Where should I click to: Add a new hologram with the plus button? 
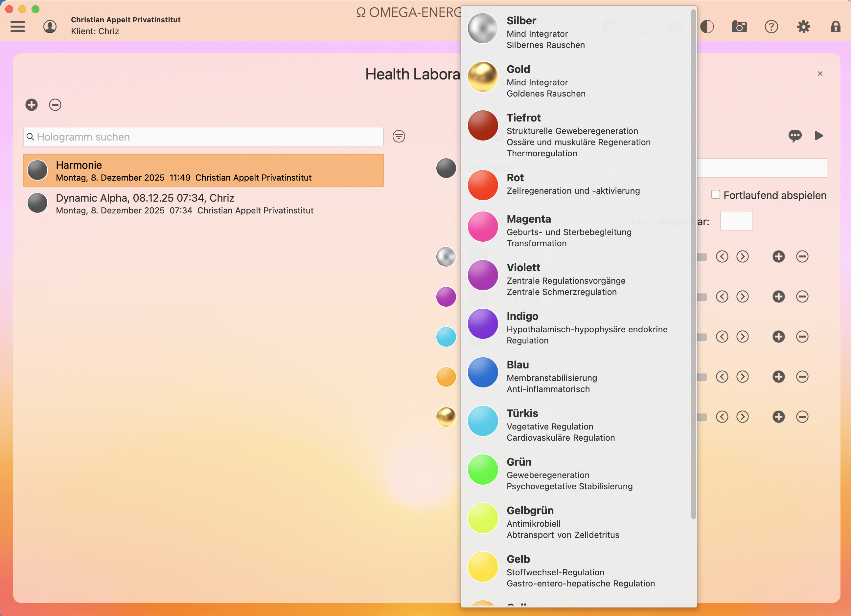31,105
